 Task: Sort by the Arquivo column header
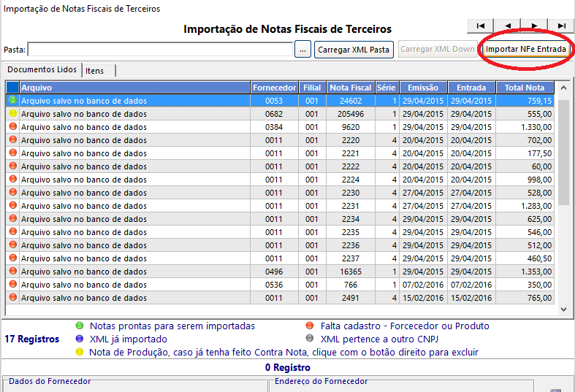(134, 88)
